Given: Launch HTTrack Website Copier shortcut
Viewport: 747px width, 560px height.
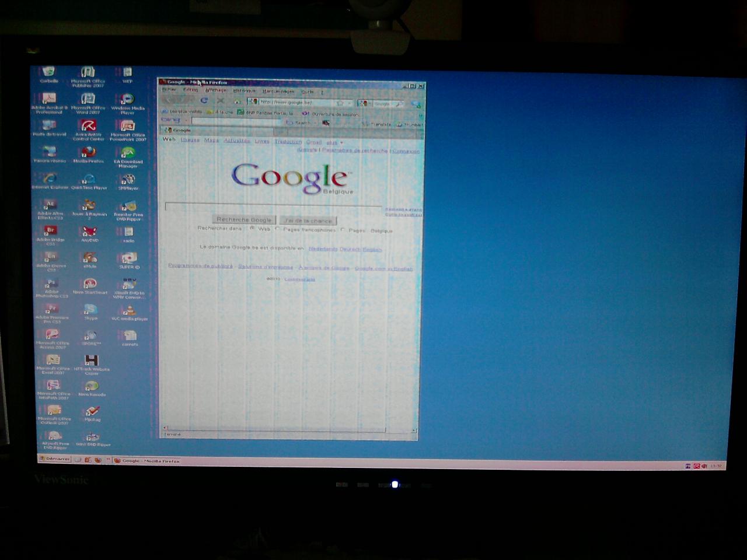Looking at the screenshot, I should (92, 365).
